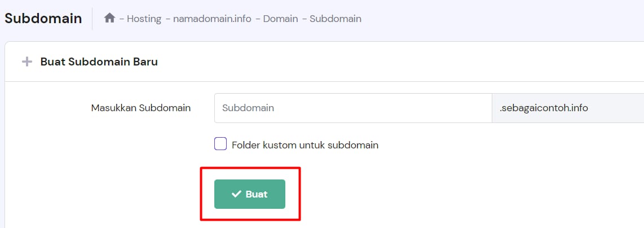Go to the Domain breadcrumb item
The width and height of the screenshot is (644, 228).
(x=280, y=19)
